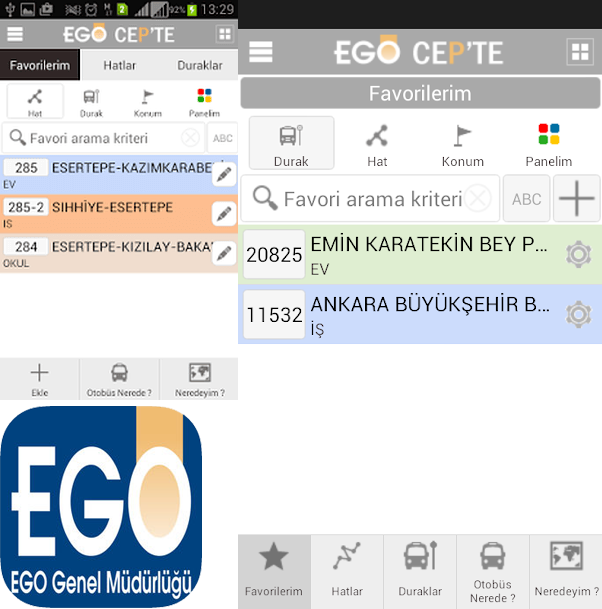Viewport: 602px width, 609px height.
Task: Tap ABC sort button in left screen
Action: coord(223,138)
